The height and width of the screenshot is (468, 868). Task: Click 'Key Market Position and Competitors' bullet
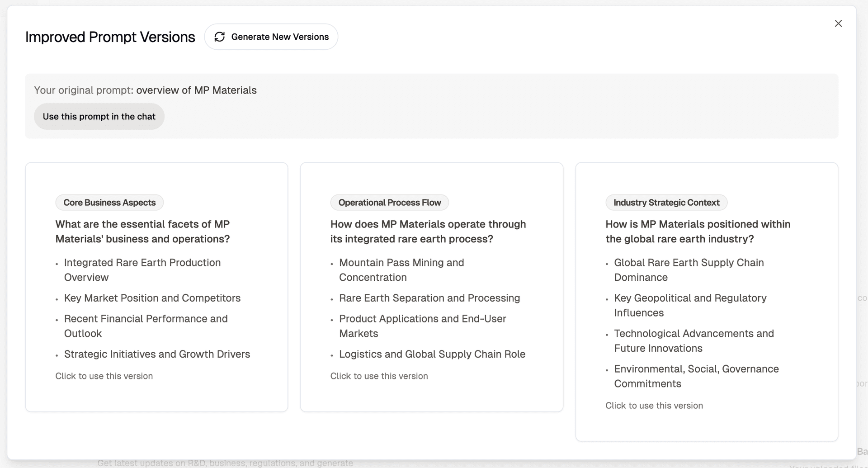(x=152, y=298)
